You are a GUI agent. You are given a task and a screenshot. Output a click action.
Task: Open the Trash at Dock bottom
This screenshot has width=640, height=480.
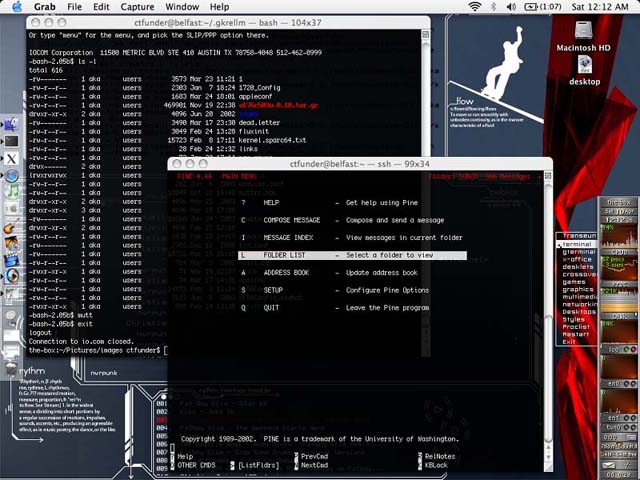click(11, 369)
